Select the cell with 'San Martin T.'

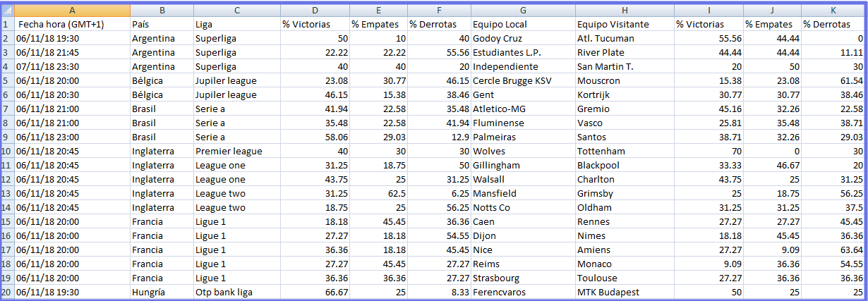coord(625,66)
